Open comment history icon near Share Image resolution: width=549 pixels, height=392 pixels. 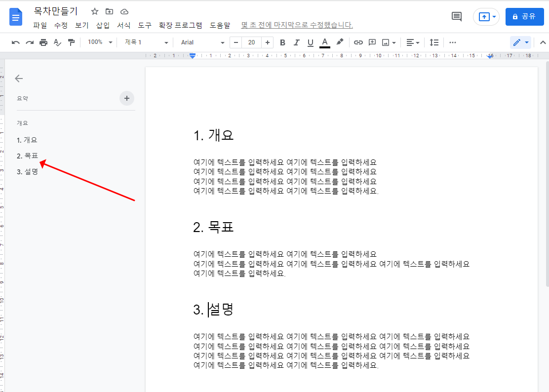click(456, 16)
